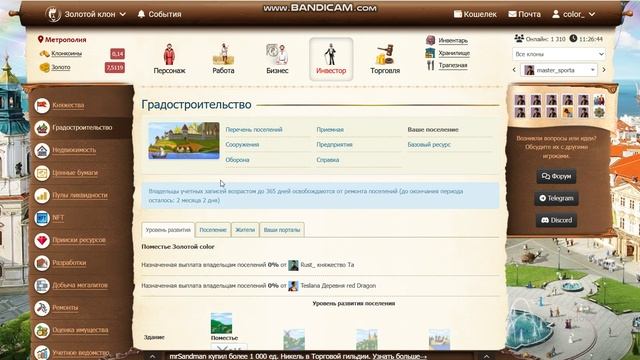Click the Пулы ликвидности chart icon
Viewport: 640px width, 360px height.
coord(42,196)
